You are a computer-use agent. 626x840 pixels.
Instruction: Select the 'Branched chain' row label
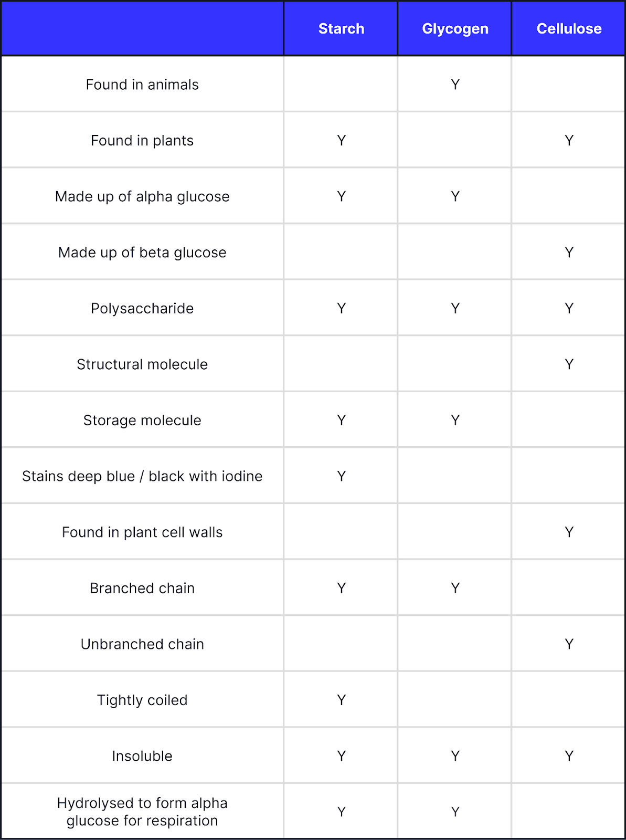click(x=142, y=588)
